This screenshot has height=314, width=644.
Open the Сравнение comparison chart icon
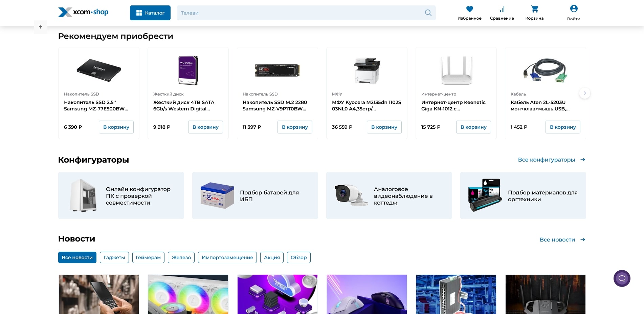coord(502,9)
